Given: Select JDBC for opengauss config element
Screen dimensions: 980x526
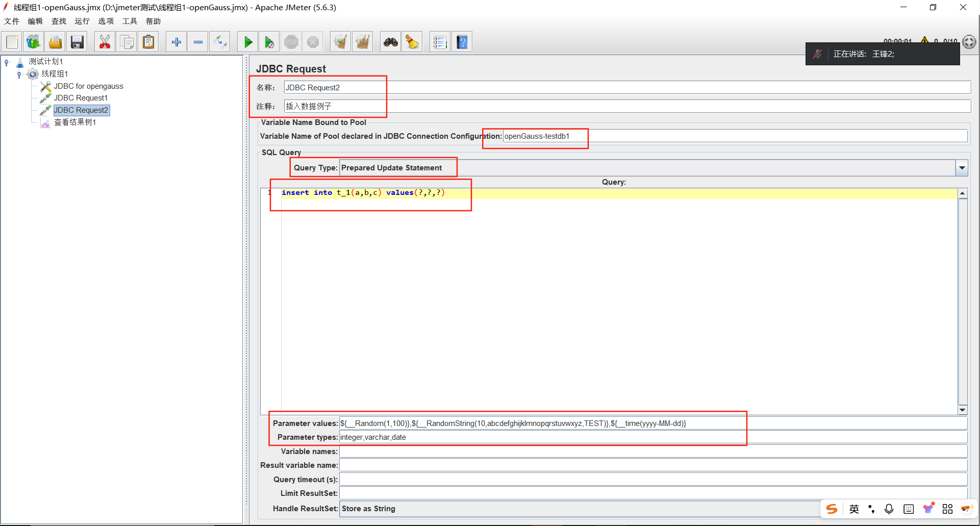Looking at the screenshot, I should coord(89,86).
